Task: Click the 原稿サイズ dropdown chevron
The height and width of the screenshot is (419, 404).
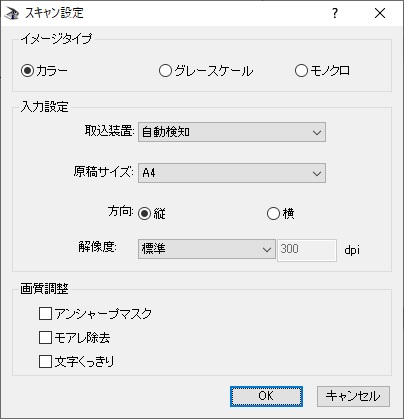Action: click(x=317, y=173)
